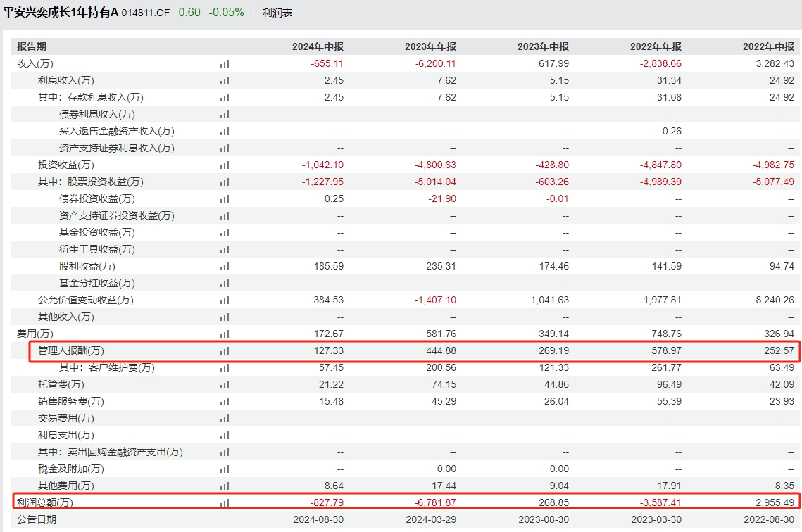Open chart icon for 利润总额(万) row
Screen dimensions: 802x532
[225, 502]
